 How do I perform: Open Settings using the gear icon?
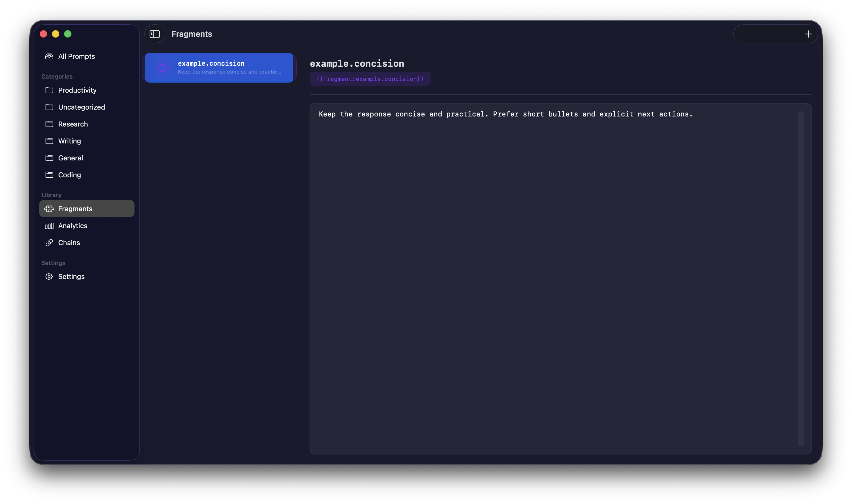click(50, 276)
